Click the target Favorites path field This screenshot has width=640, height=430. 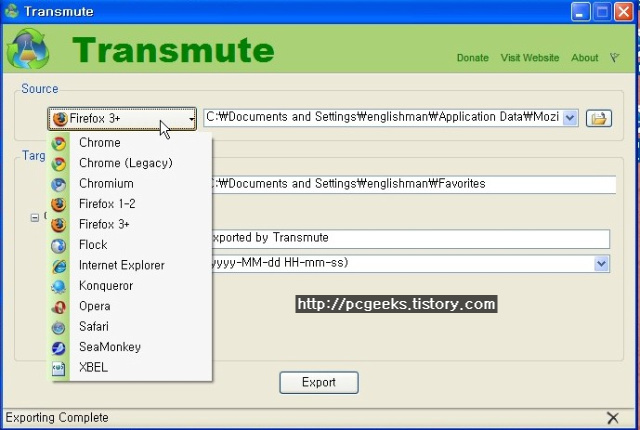tap(414, 184)
